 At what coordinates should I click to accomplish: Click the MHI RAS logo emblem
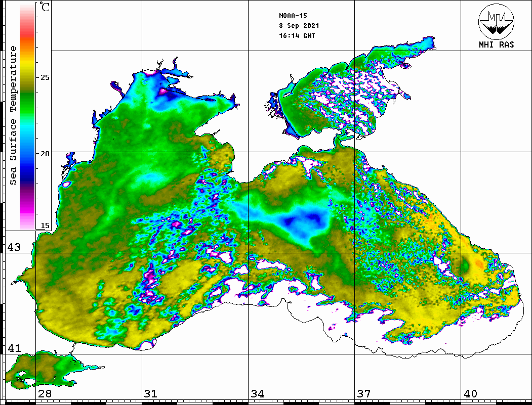[x=496, y=21]
